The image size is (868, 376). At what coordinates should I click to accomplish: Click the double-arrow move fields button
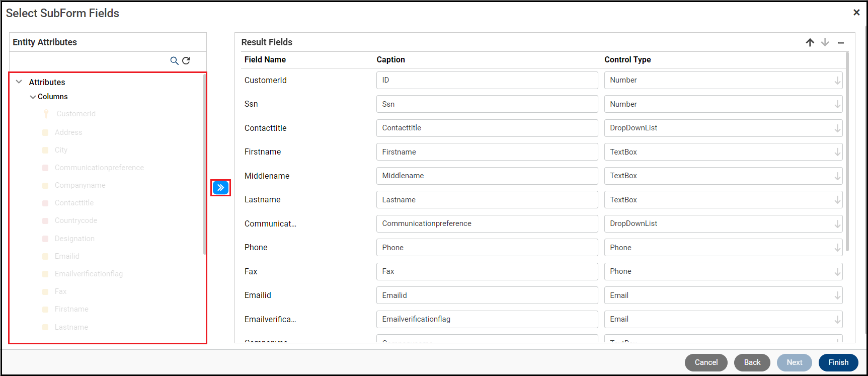point(220,188)
